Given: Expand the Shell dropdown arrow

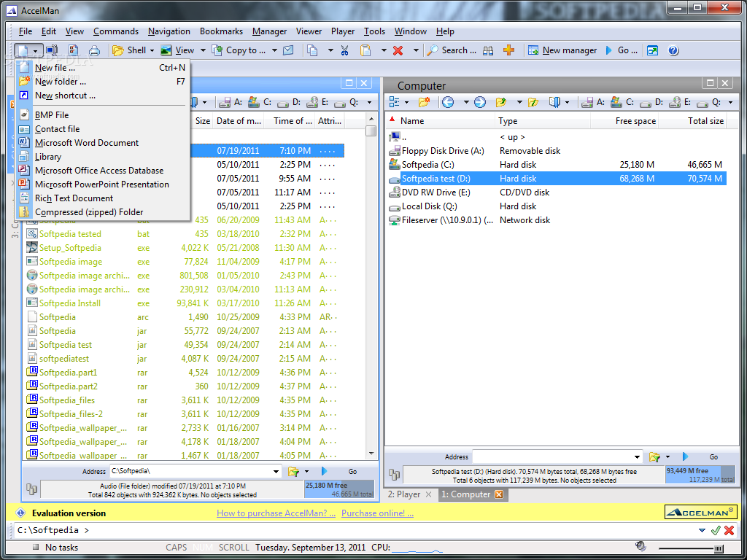Looking at the screenshot, I should (152, 50).
